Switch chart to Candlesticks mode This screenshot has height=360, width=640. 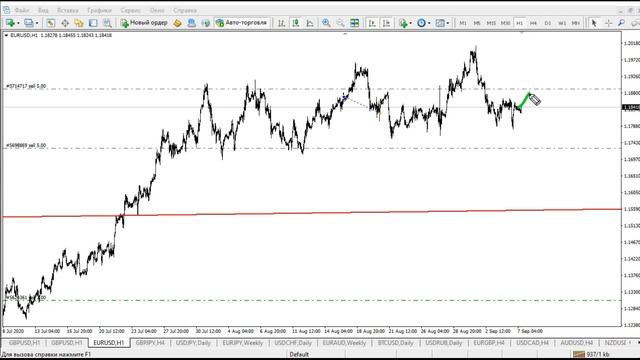click(296, 23)
